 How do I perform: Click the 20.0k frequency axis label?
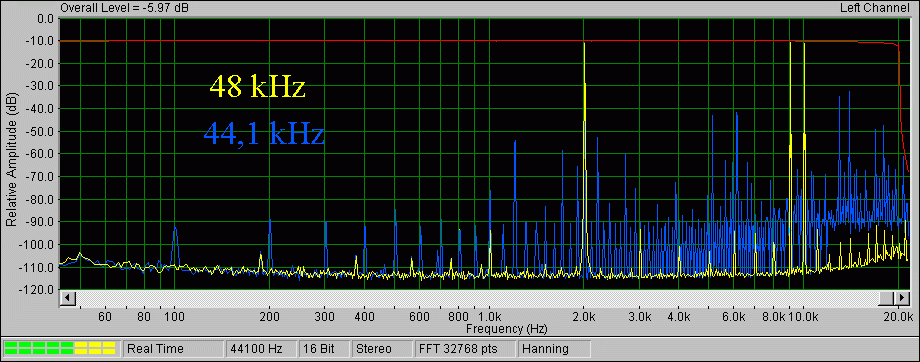(899, 317)
